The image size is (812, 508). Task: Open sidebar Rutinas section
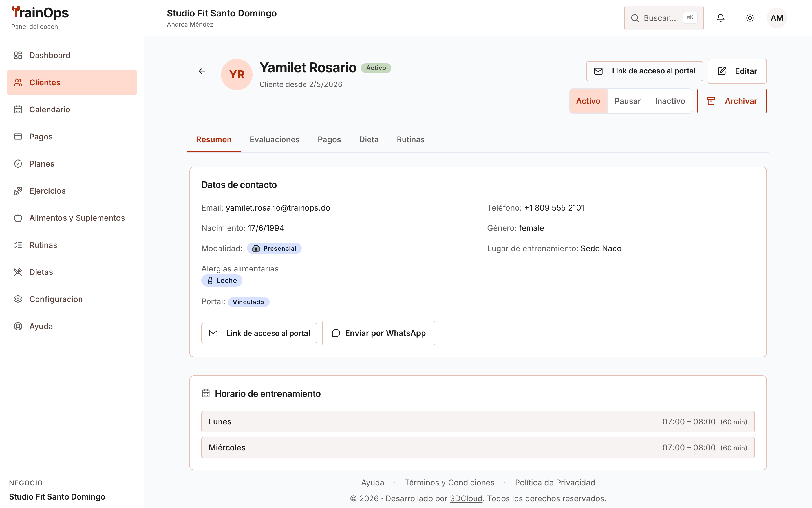point(72,245)
